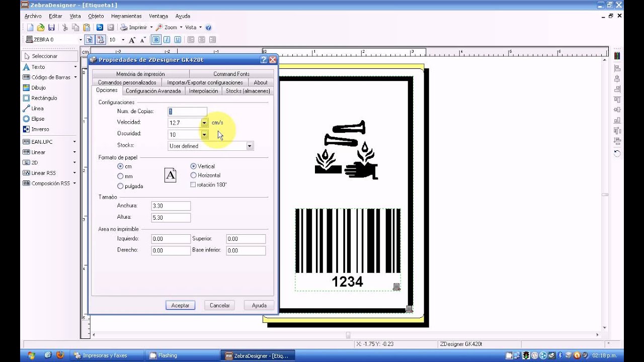The width and height of the screenshot is (644, 362).
Task: Expand Imprimir dropdown arrow
Action: 151,28
